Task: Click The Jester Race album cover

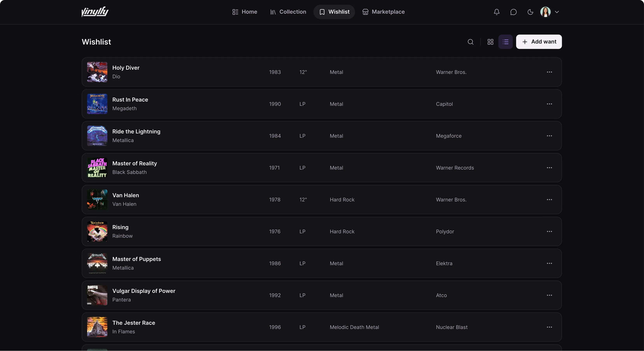Action: pos(97,327)
